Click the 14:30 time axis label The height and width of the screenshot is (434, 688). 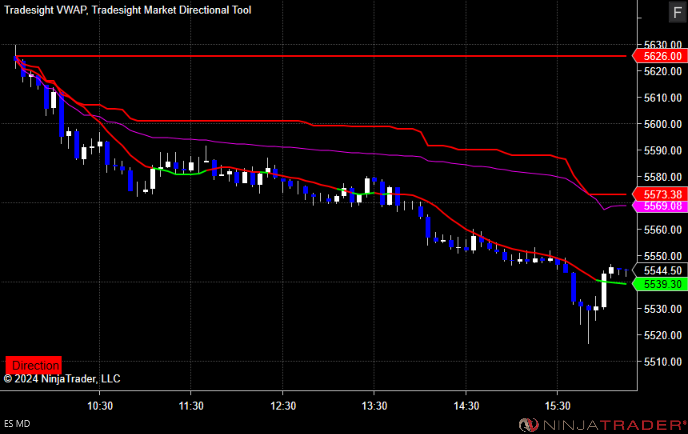click(x=466, y=406)
